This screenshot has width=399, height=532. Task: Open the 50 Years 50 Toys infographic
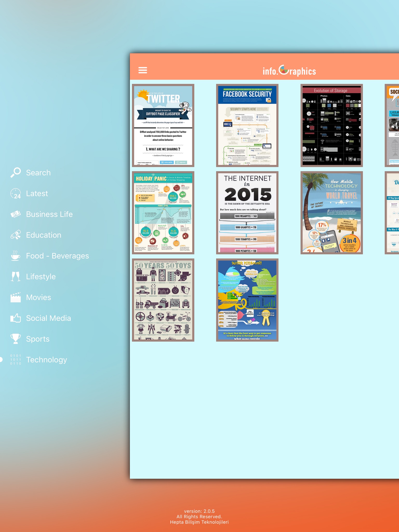[163, 300]
